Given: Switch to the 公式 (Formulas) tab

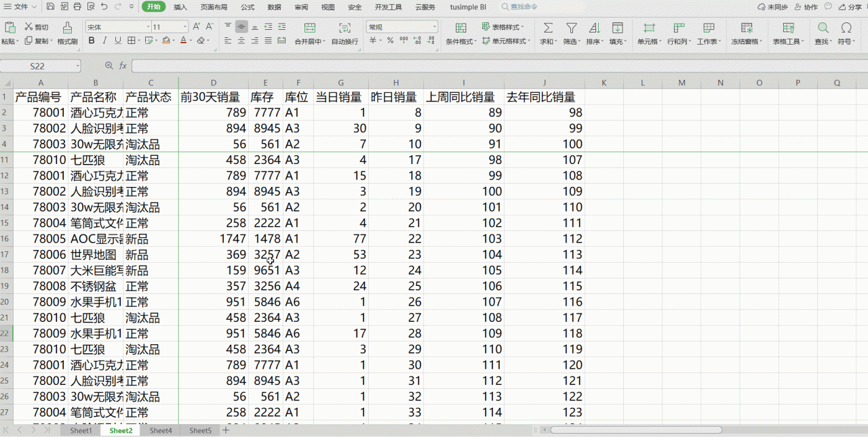Looking at the screenshot, I should pyautogui.click(x=248, y=7).
